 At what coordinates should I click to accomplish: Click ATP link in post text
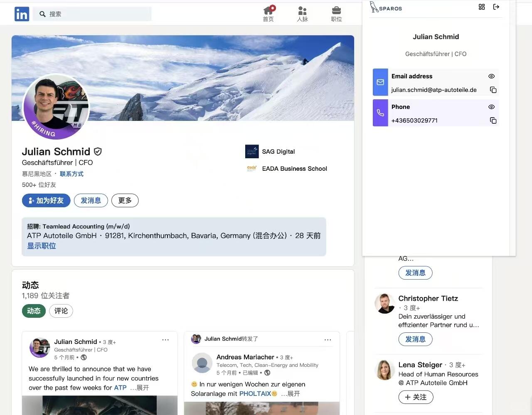(121, 388)
